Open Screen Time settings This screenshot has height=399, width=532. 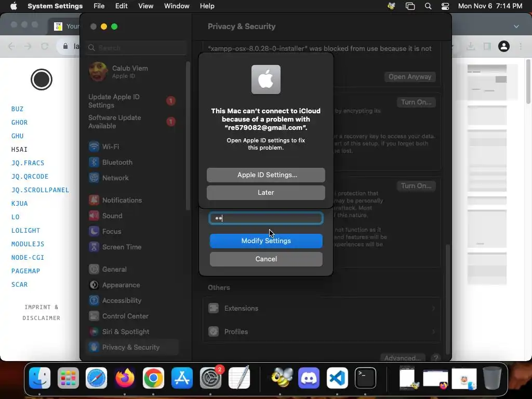[122, 247]
